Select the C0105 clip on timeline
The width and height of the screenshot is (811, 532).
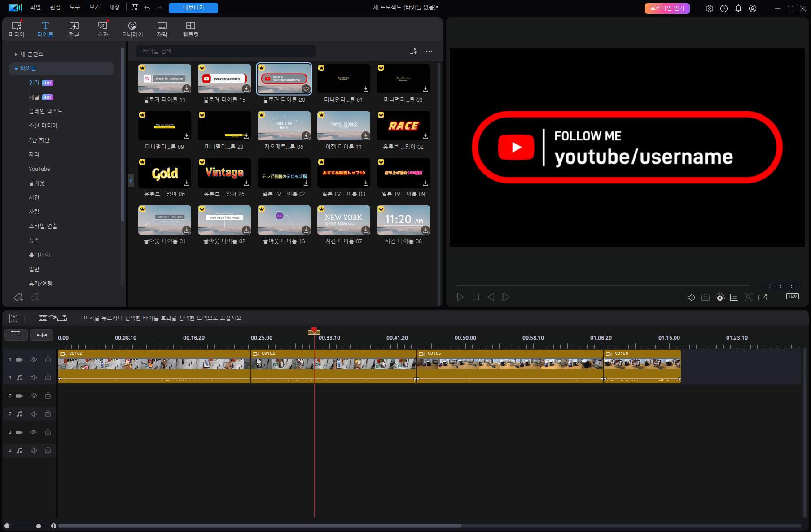tap(510, 366)
